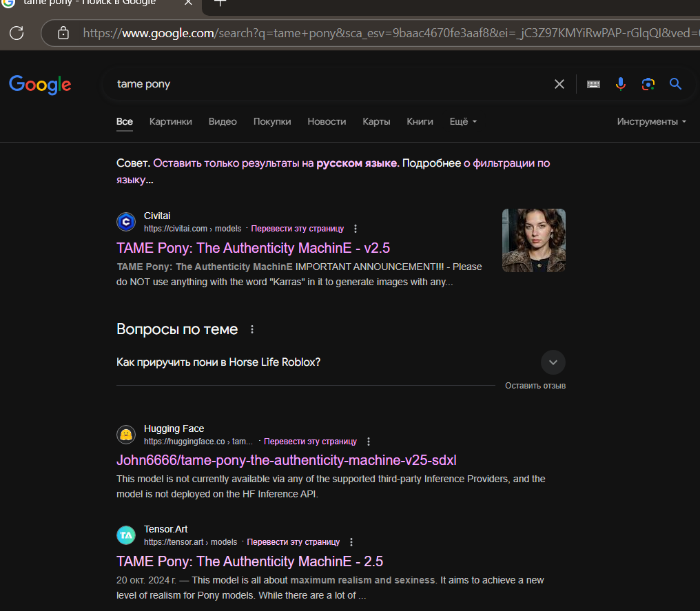The height and width of the screenshot is (611, 700).
Task: Open a new browser tab with the plus icon
Action: (220, 3)
